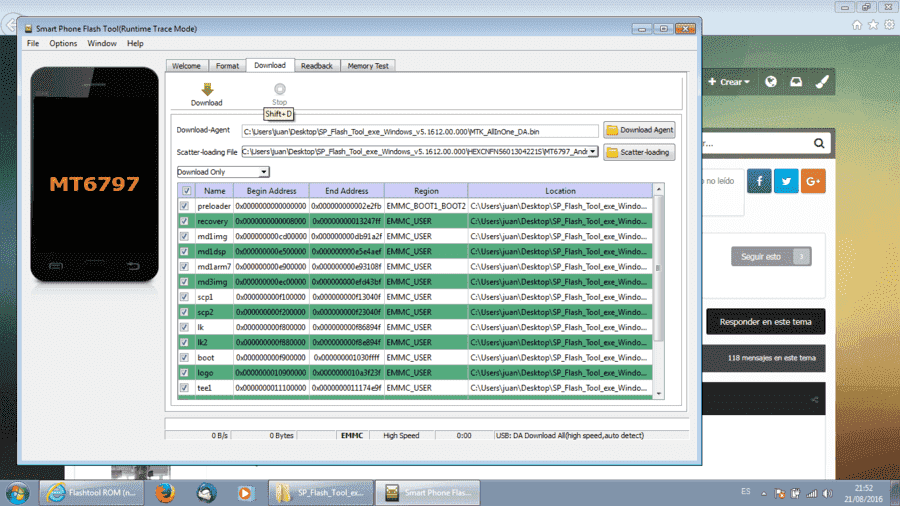
Task: Open the Scatter-loading file browser button
Action: (639, 152)
